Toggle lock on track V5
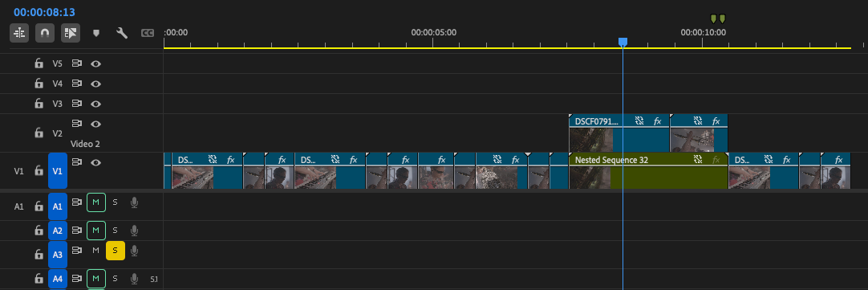 (39, 63)
